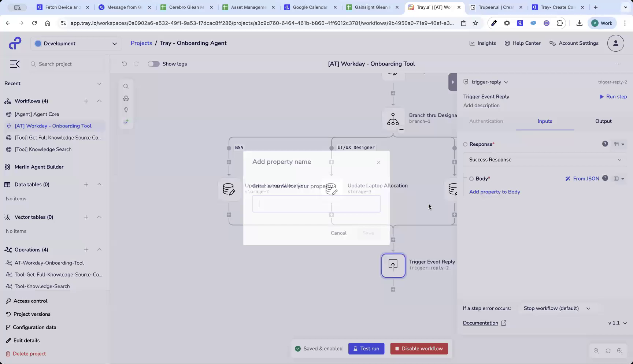Open the Authentication tab
Screen dimensions: 633x364
486,121
